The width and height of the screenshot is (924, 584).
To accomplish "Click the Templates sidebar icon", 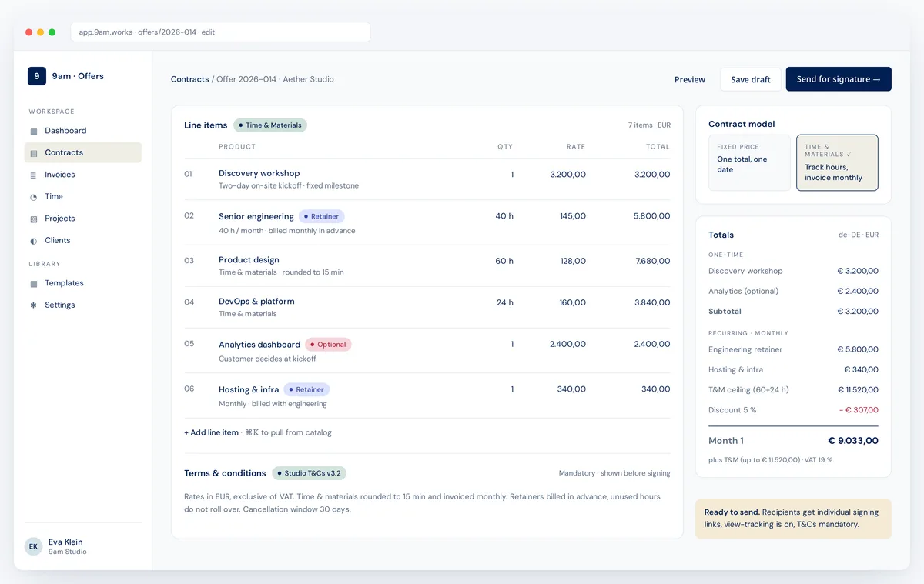I will coord(33,284).
